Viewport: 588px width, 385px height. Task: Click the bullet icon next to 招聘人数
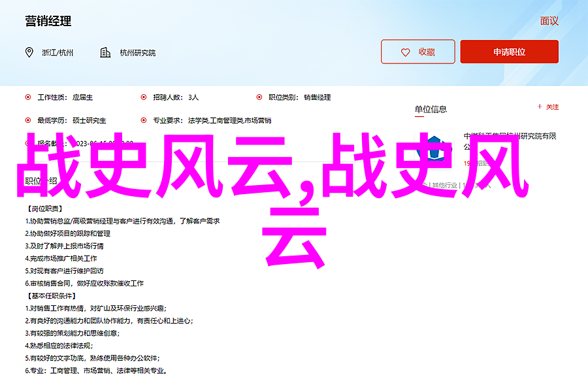click(x=144, y=97)
